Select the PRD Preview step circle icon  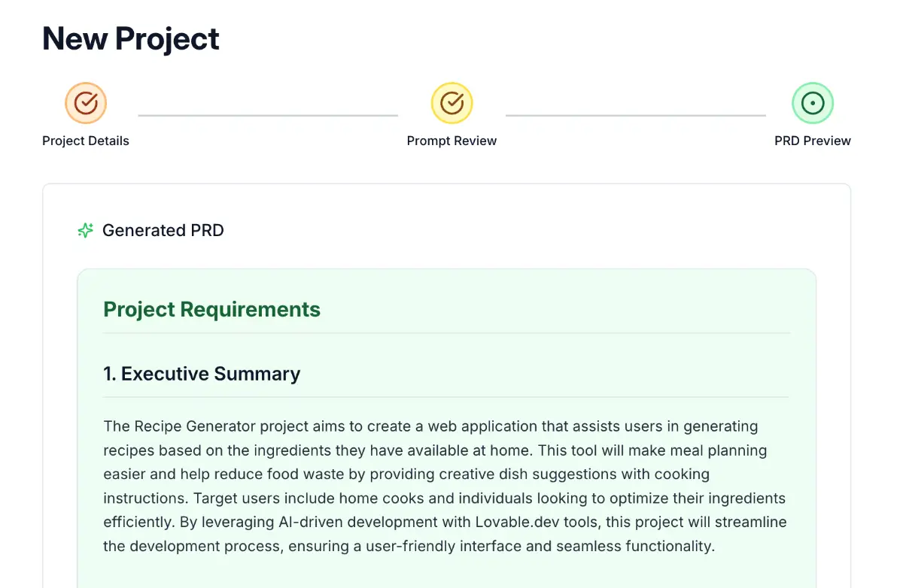click(x=813, y=103)
